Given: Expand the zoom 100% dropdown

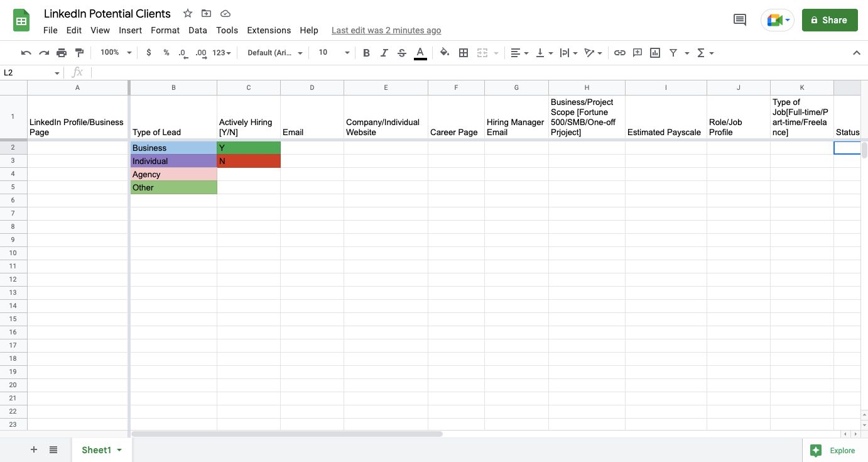Looking at the screenshot, I should tap(116, 53).
